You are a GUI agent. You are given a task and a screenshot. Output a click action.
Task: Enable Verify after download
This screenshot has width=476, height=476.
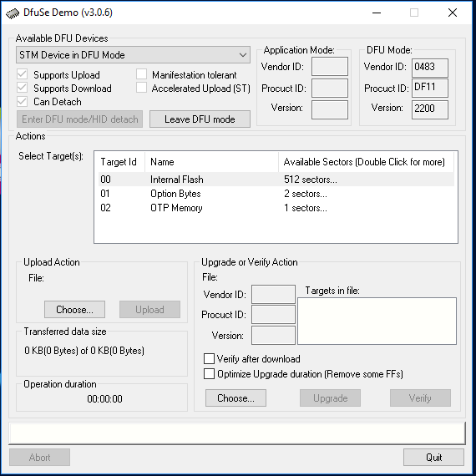coord(209,358)
